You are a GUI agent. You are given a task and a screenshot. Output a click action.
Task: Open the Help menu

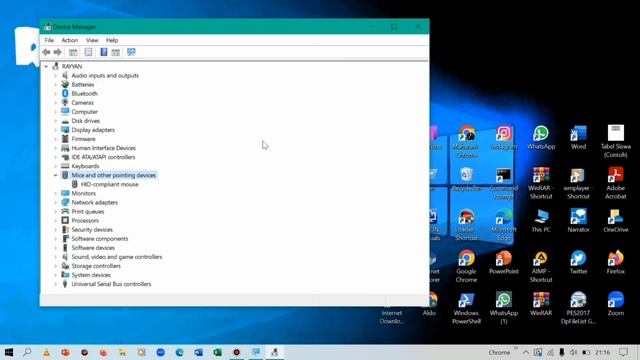pos(112,40)
